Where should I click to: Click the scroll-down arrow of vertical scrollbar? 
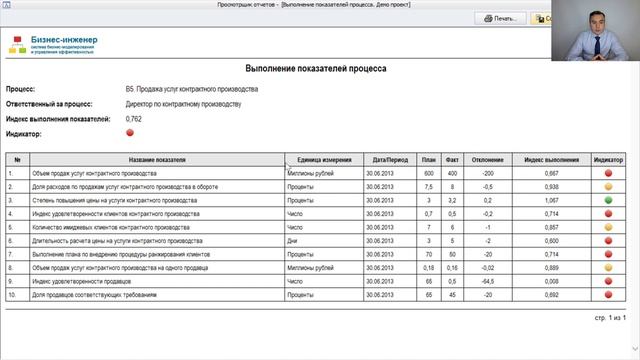[x=635, y=349]
